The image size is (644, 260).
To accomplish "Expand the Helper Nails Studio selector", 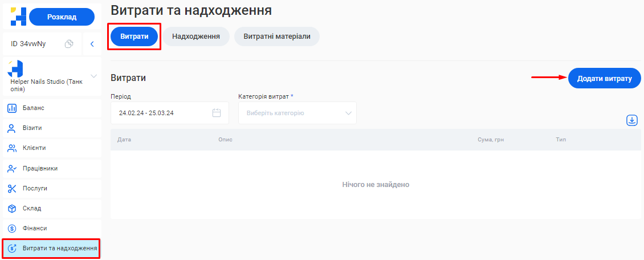I will point(93,76).
